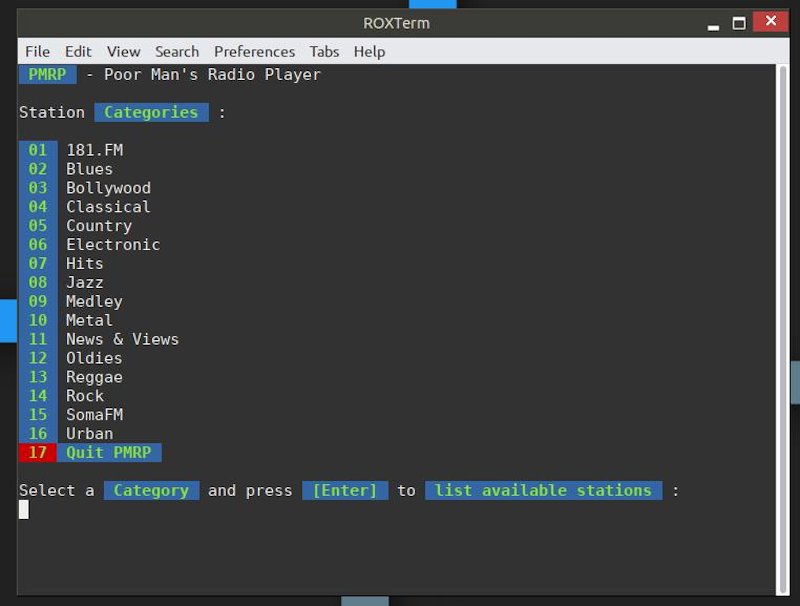800x606 pixels.
Task: Click the terminal input prompt cursor
Action: [24, 510]
